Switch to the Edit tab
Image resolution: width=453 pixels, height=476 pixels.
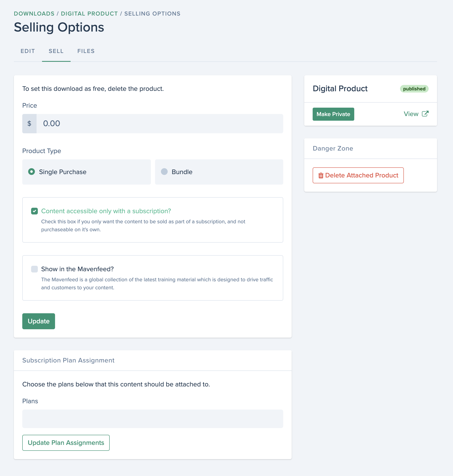tap(28, 51)
